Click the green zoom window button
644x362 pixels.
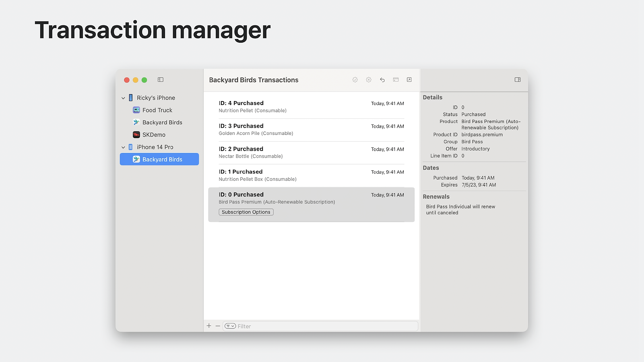coord(144,80)
